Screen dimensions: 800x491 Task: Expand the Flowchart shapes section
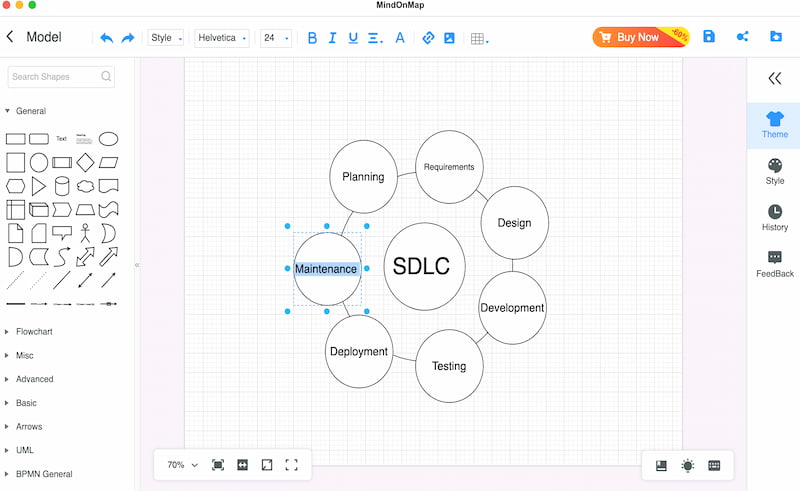pyautogui.click(x=7, y=332)
